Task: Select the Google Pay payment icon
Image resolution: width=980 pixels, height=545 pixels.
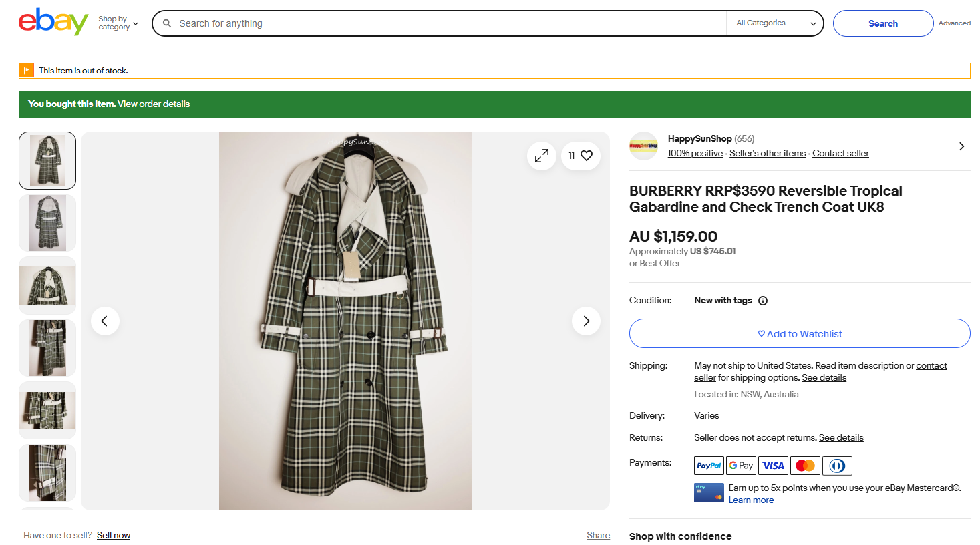Action: pos(741,466)
